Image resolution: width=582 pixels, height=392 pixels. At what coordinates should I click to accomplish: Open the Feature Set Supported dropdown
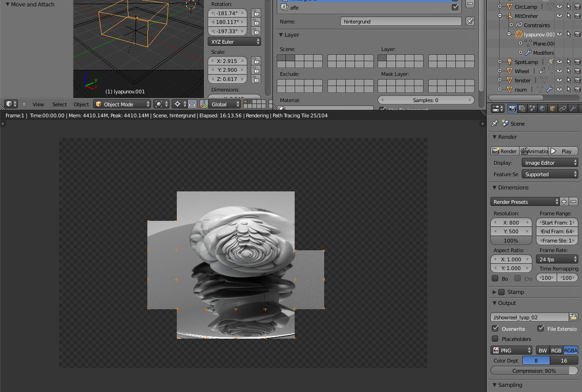[x=550, y=174]
